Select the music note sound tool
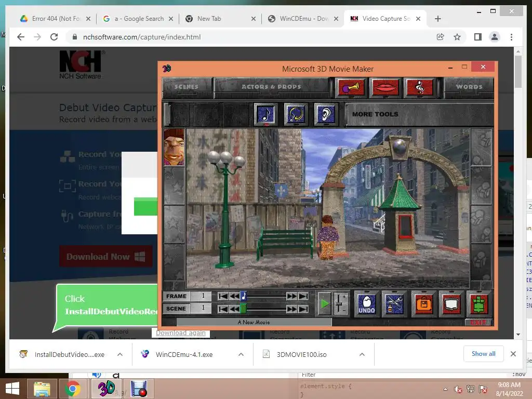 point(265,114)
